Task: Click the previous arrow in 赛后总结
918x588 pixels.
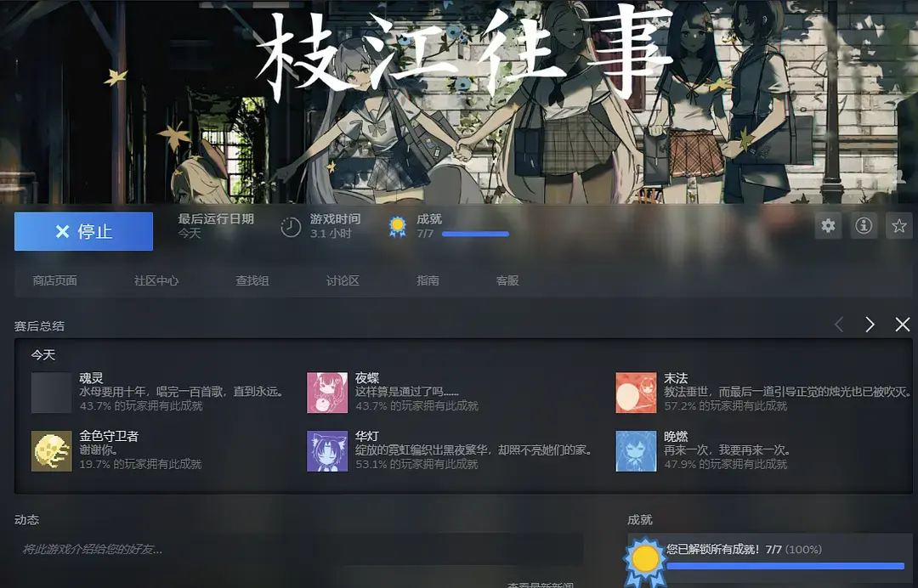Action: point(839,325)
